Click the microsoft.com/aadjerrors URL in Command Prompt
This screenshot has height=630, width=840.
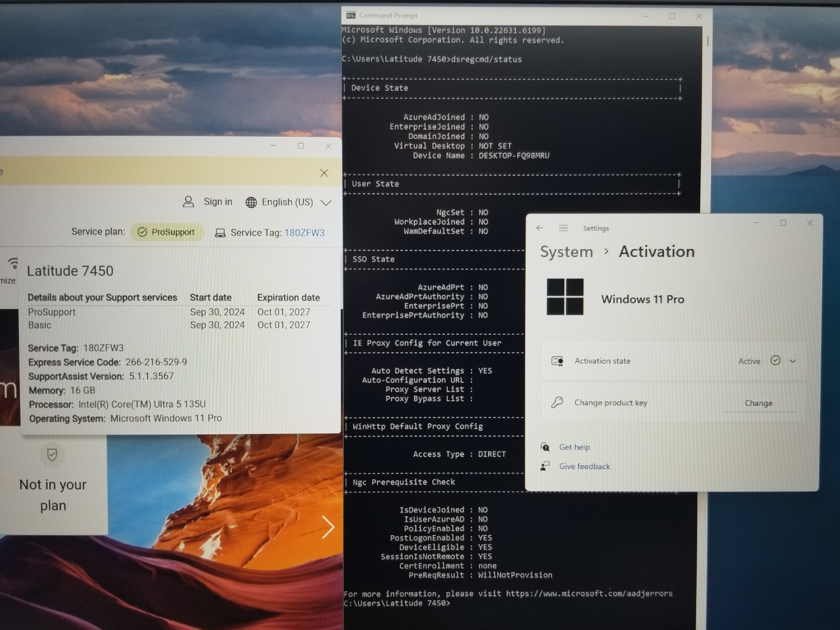(x=589, y=594)
